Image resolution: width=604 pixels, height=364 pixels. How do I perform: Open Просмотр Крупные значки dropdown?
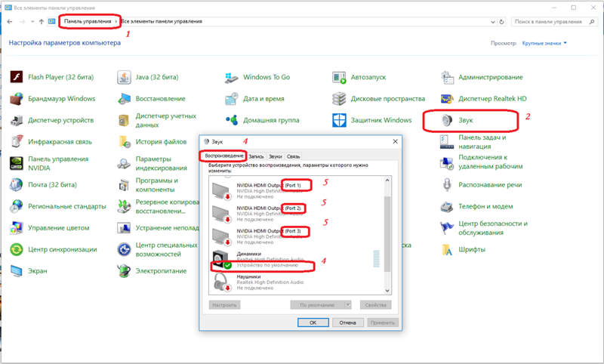point(544,43)
